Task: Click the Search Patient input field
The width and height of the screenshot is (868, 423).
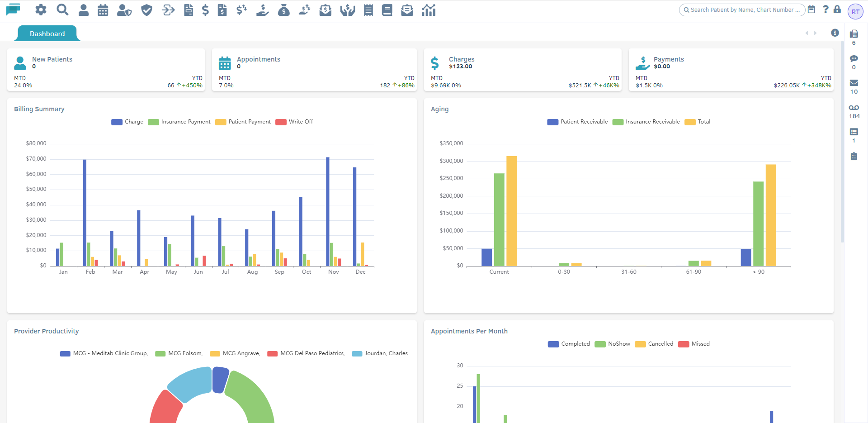Action: (x=741, y=10)
